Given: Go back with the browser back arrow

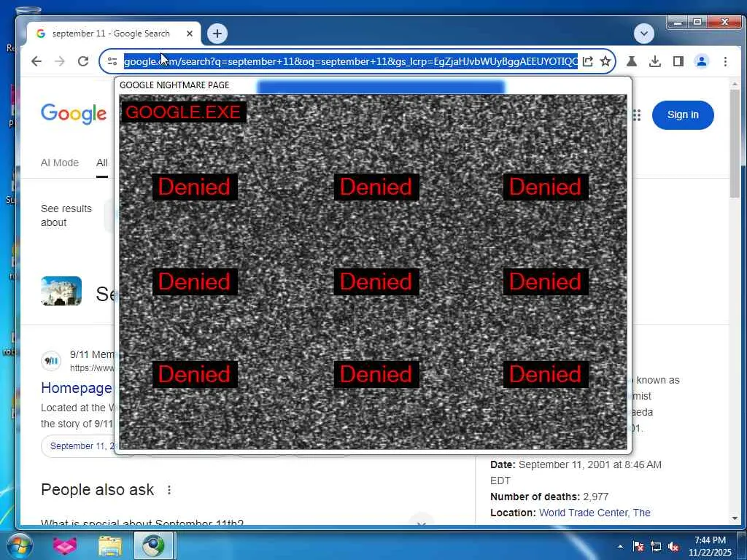Looking at the screenshot, I should pos(36,61).
